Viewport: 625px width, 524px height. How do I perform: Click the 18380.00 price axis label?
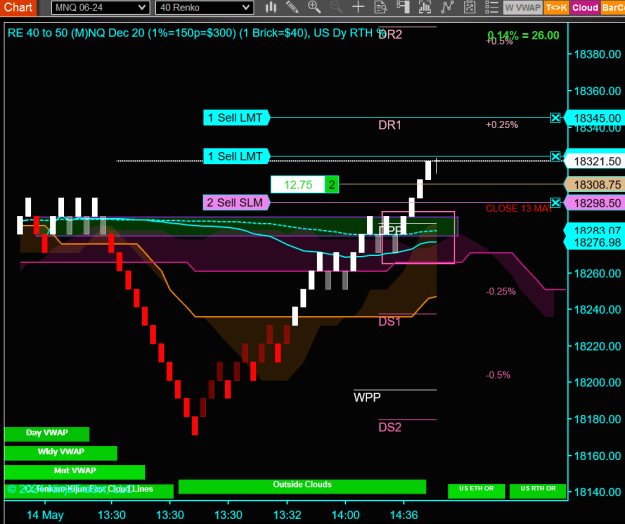[x=597, y=54]
